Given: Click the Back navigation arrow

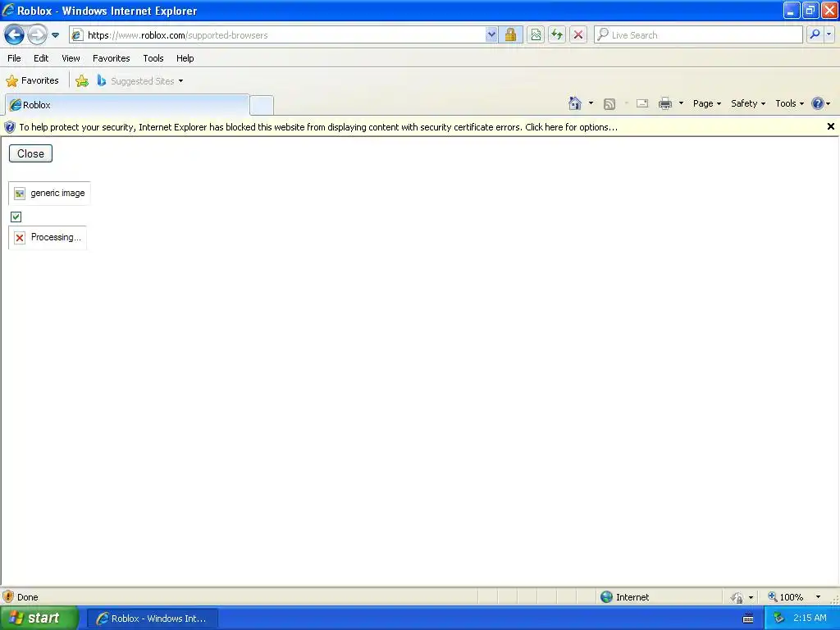Looking at the screenshot, I should click(15, 35).
